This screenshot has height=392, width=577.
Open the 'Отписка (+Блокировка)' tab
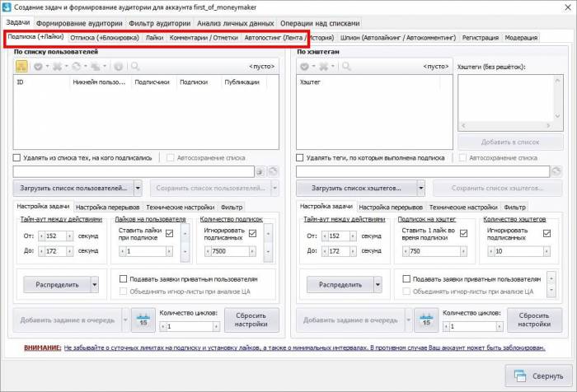(105, 38)
